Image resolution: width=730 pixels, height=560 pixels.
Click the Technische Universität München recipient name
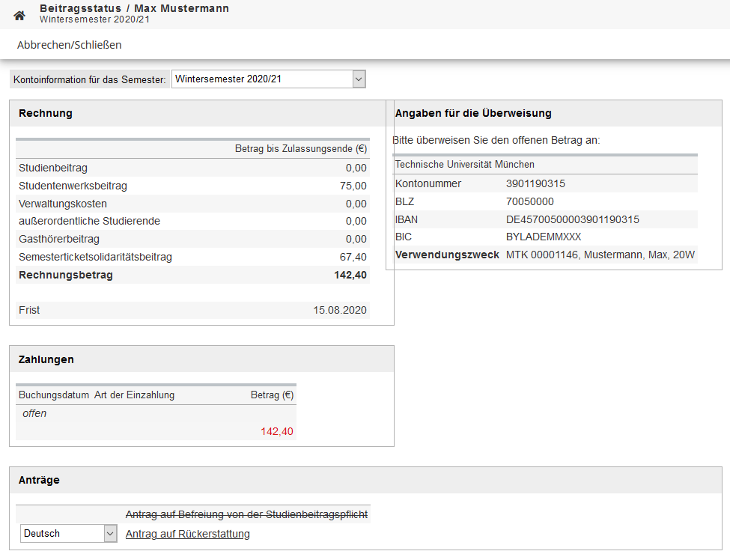point(464,164)
